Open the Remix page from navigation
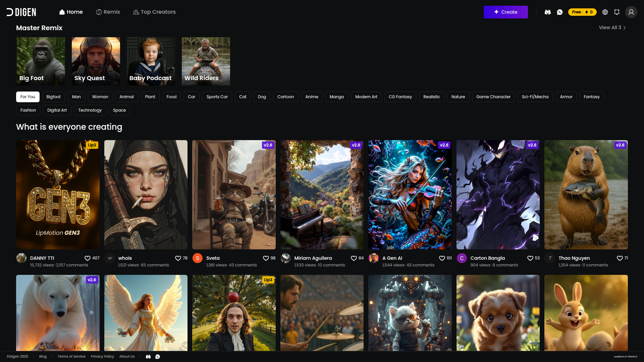 pos(108,12)
